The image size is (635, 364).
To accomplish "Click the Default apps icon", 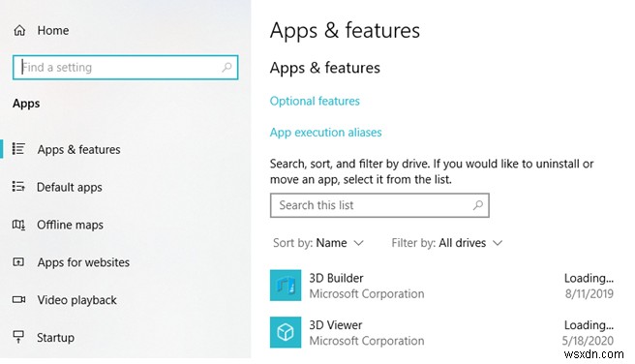I will [18, 187].
